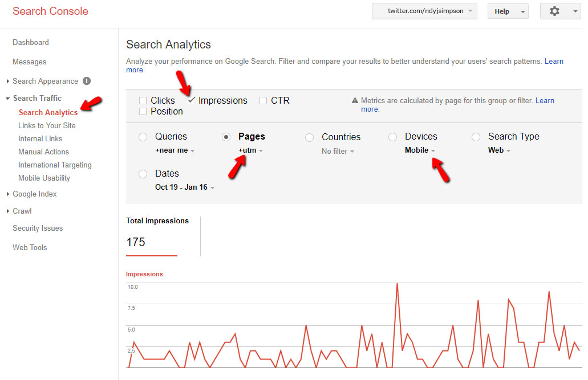Click the 175 total impressions value
The width and height of the screenshot is (588, 380).
pos(136,242)
